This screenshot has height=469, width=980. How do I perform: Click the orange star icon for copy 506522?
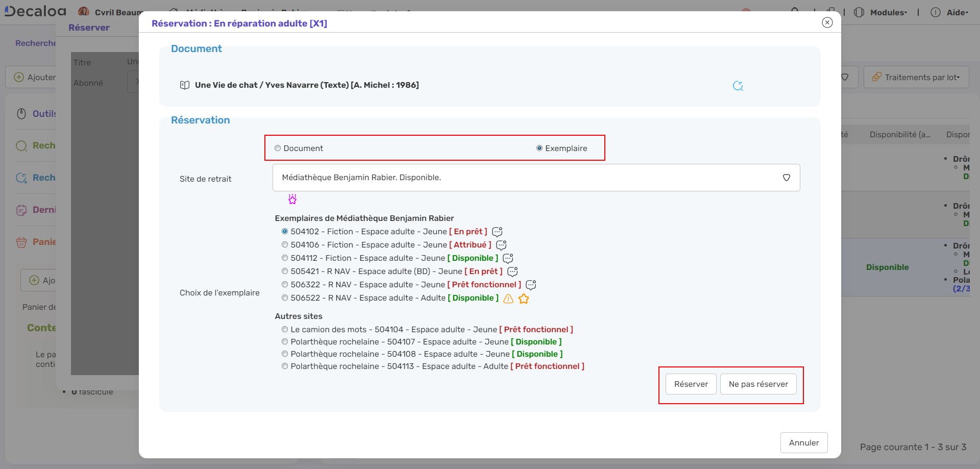point(524,299)
